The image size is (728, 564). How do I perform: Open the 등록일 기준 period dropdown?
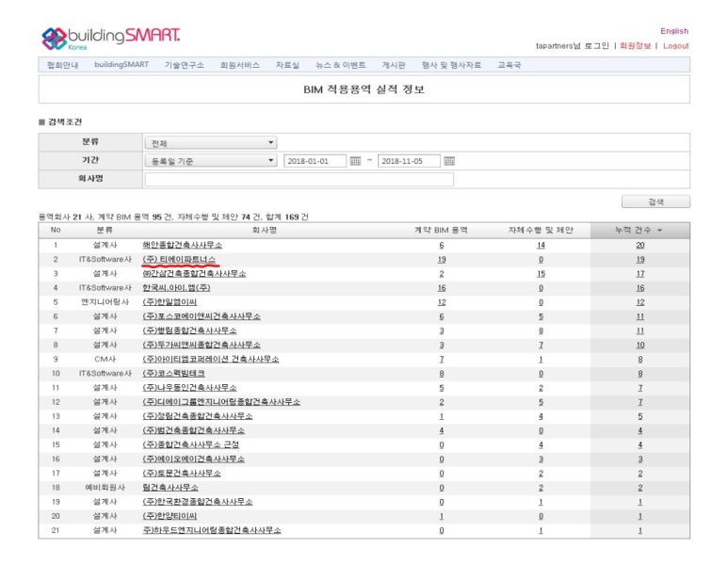[x=211, y=161]
